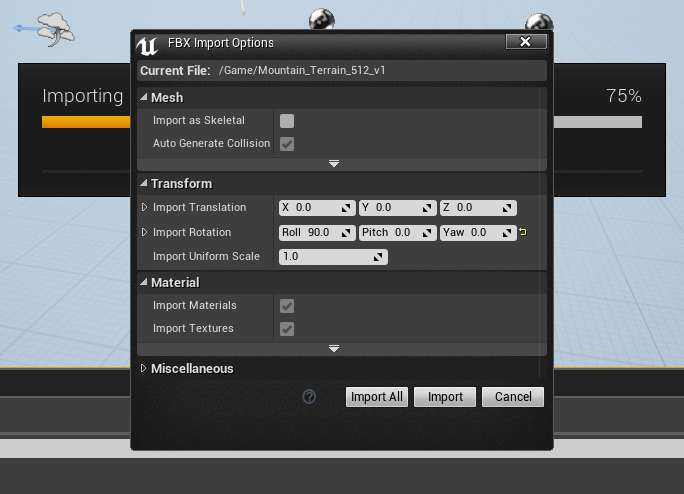
Task: Reset Import Rotation to default yellow arrow
Action: pos(523,232)
